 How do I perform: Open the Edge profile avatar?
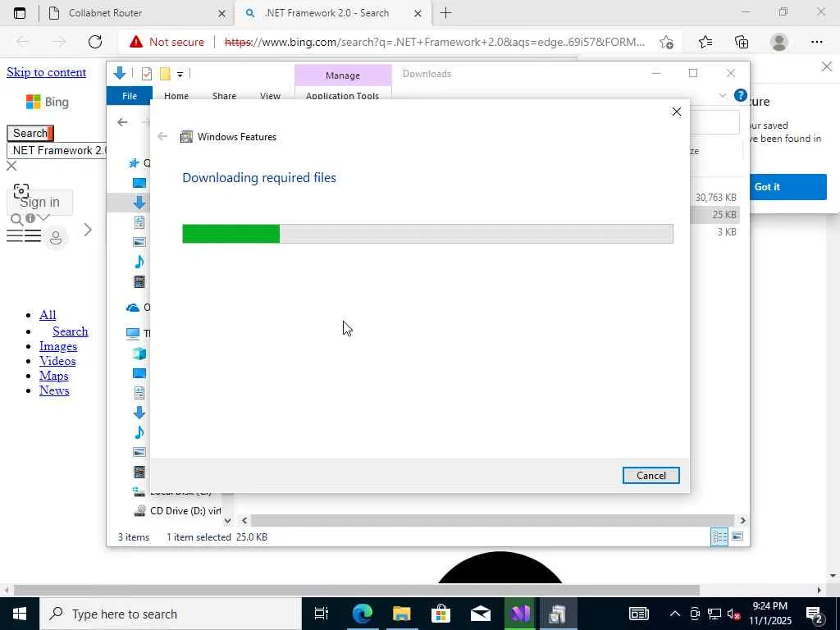(x=779, y=42)
